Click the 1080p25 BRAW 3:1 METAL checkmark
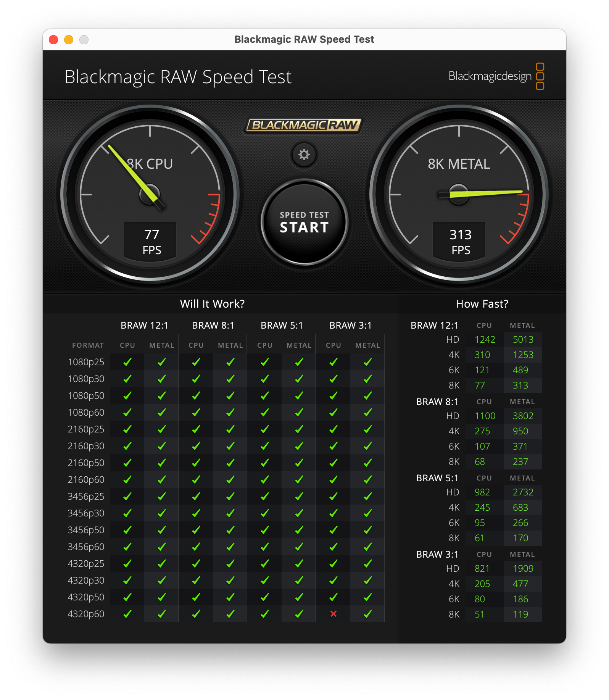The image size is (609, 700). click(368, 362)
